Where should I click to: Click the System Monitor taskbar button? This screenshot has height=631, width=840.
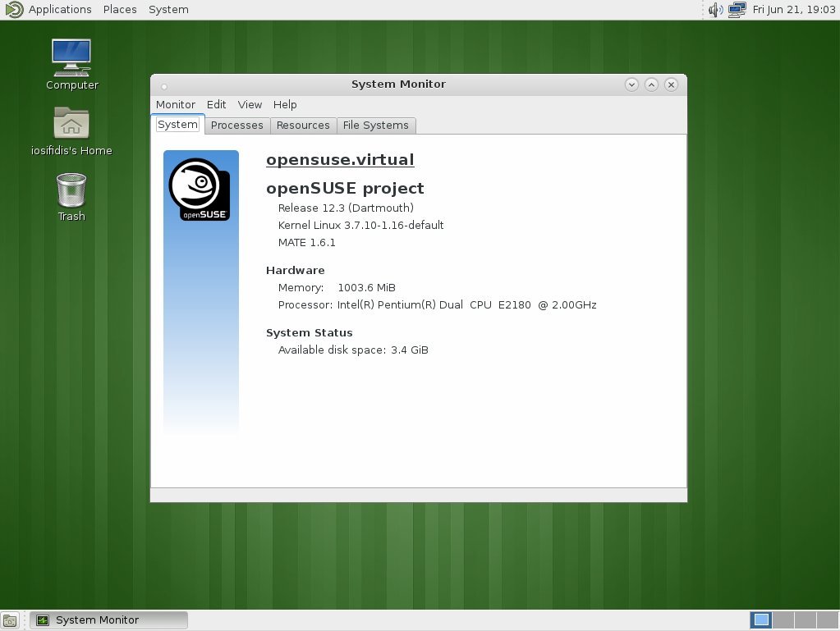[x=109, y=620]
